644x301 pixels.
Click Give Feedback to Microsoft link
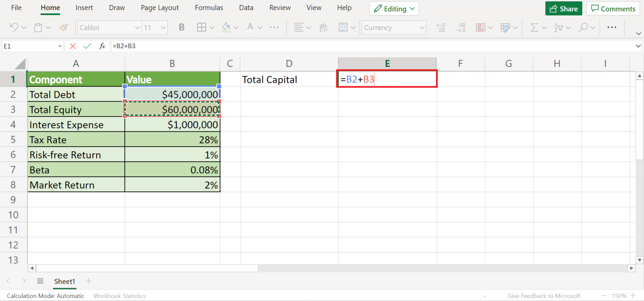coord(543,296)
